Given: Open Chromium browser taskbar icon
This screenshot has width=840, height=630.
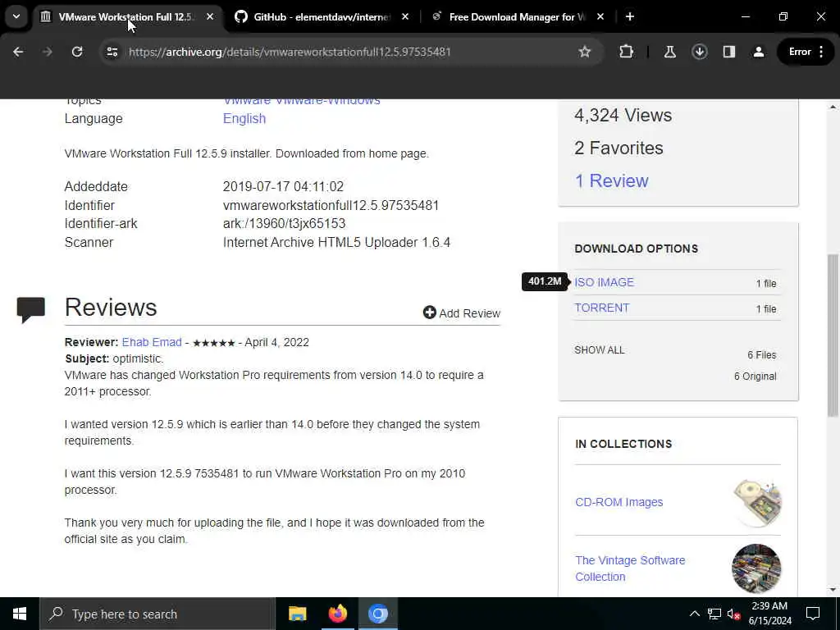Looking at the screenshot, I should point(377,614).
